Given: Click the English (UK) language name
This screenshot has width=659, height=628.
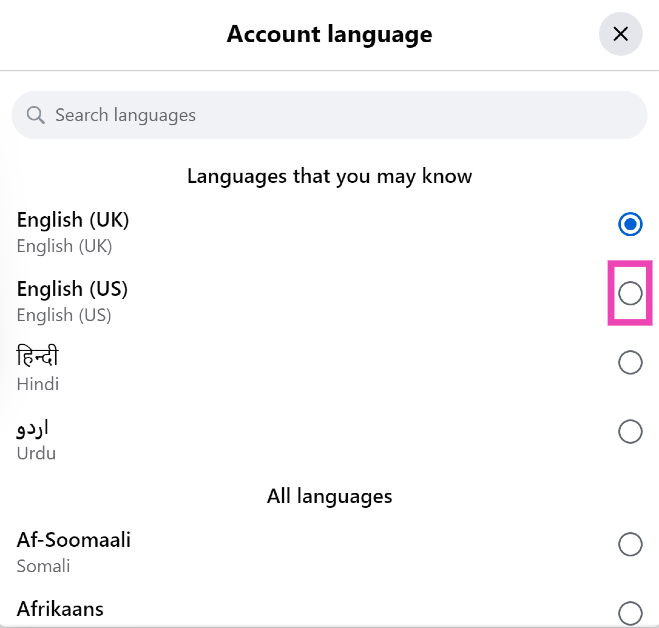Looking at the screenshot, I should point(73,219).
